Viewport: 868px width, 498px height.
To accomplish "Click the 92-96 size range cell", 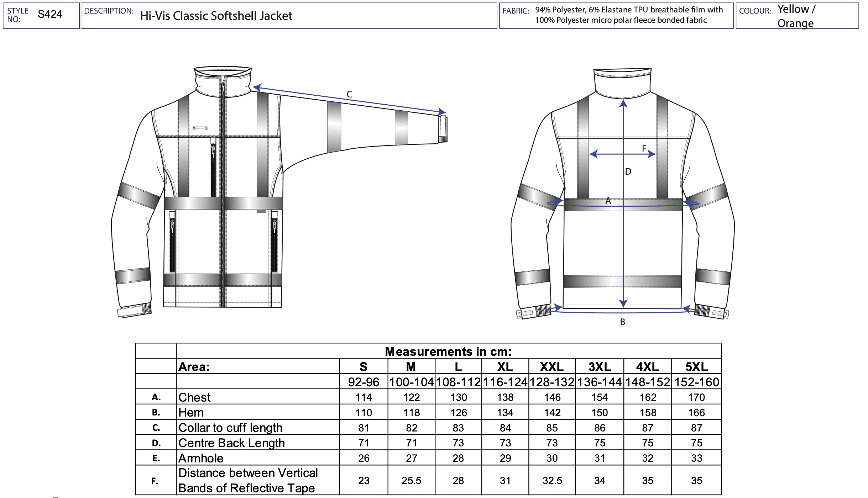I will (364, 382).
